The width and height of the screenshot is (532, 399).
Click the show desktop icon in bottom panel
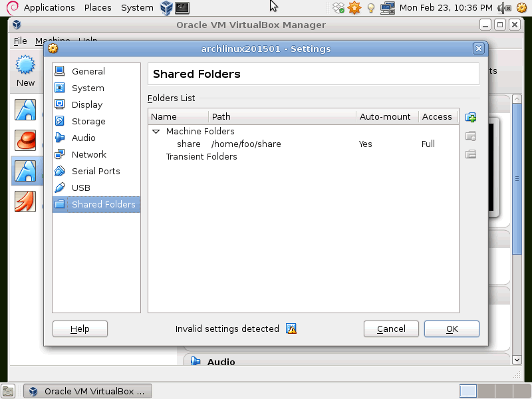click(8, 391)
